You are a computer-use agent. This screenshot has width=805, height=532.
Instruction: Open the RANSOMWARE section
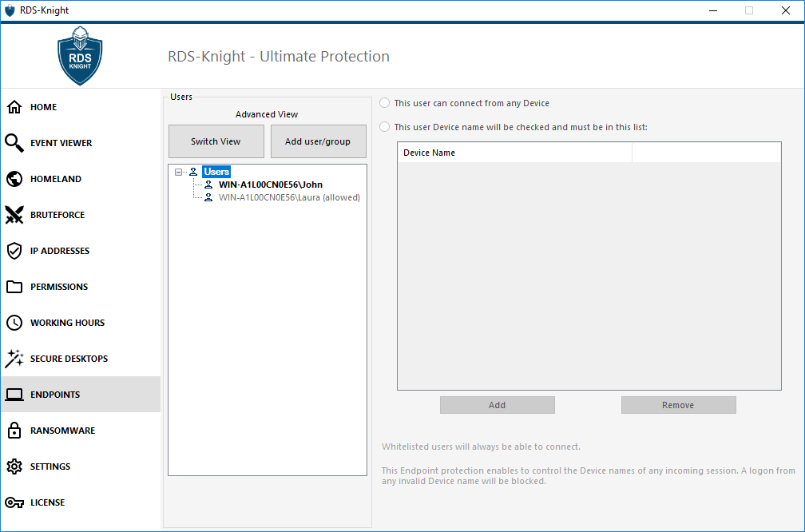tap(81, 431)
